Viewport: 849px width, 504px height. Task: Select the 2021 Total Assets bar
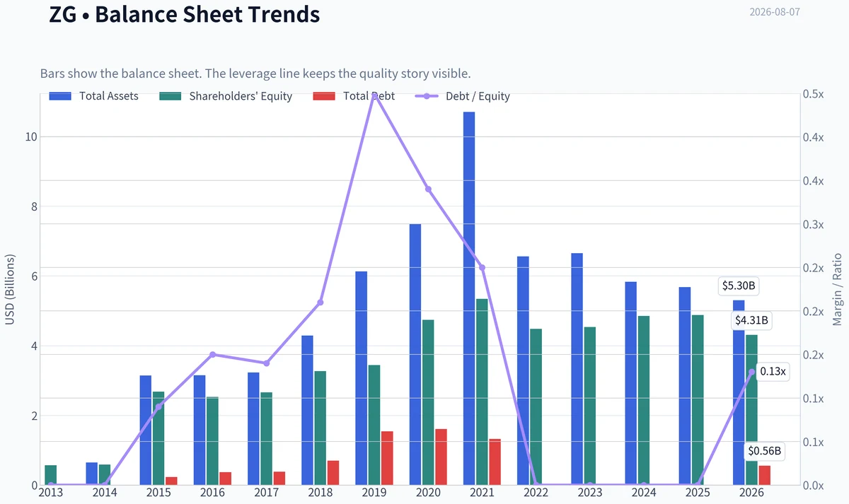point(469,298)
